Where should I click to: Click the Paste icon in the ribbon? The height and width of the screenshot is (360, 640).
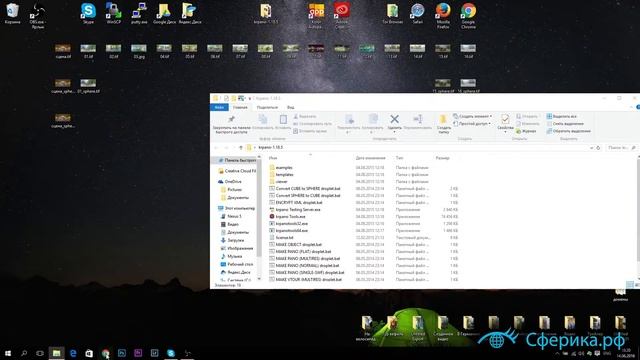283,119
